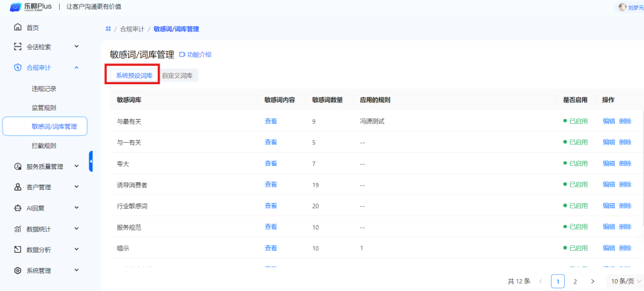Click the Home (首页) sidebar icon
Viewport: 644px width, 291px height.
click(x=18, y=28)
